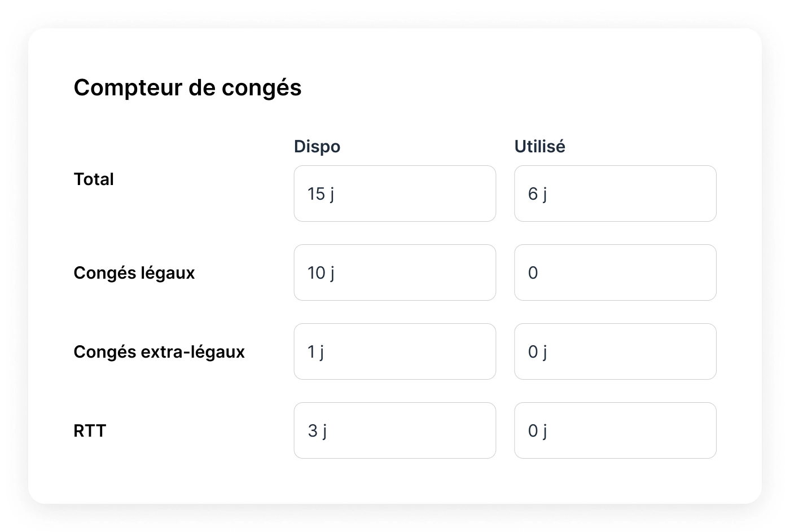Select the RTT row label
Screen dimensions: 790x532
click(89, 430)
